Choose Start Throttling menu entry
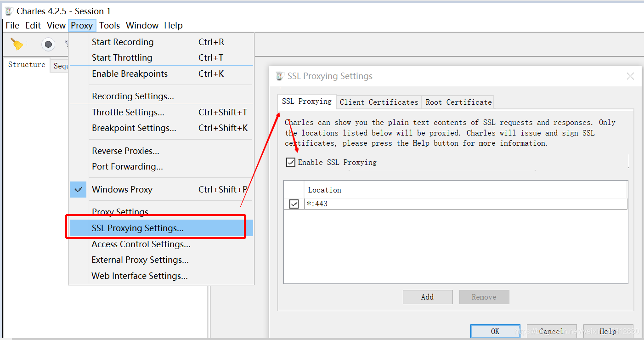This screenshot has height=340, width=644. [x=161, y=57]
